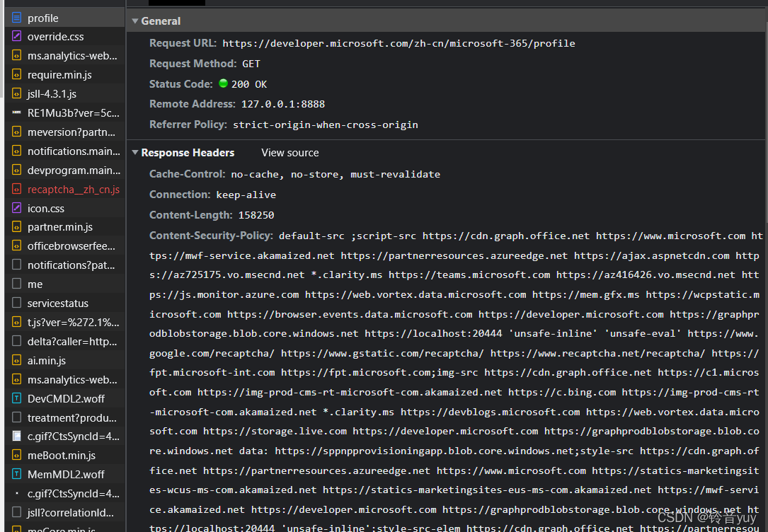Select the jsll?correlationId request name
Screen dimensions: 768x532
coord(71,512)
